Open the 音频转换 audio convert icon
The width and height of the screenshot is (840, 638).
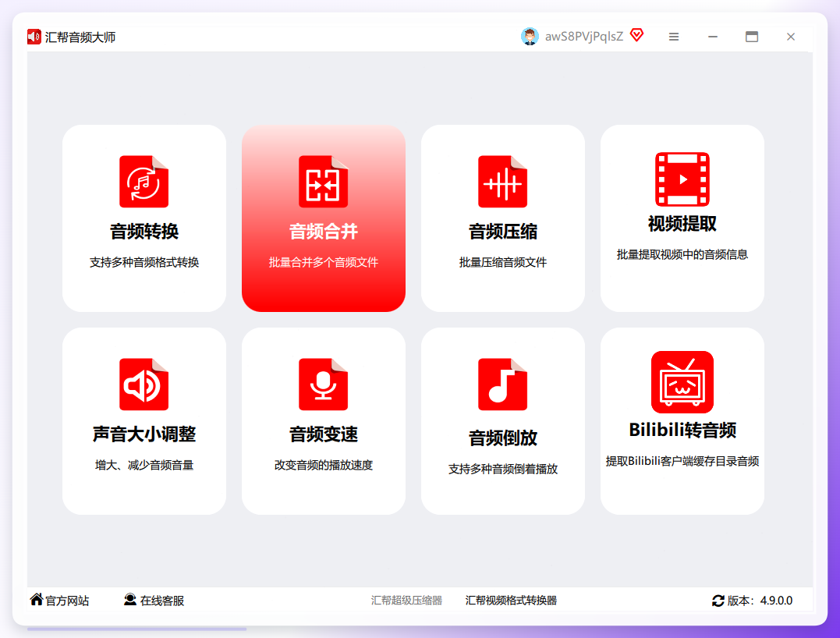click(x=144, y=182)
